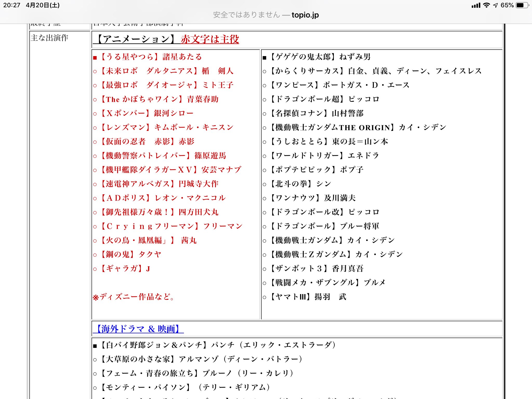This screenshot has height=399, width=532.
Task: Open the 【アニメーション】赤文字は主役 link
Action: 169,39
